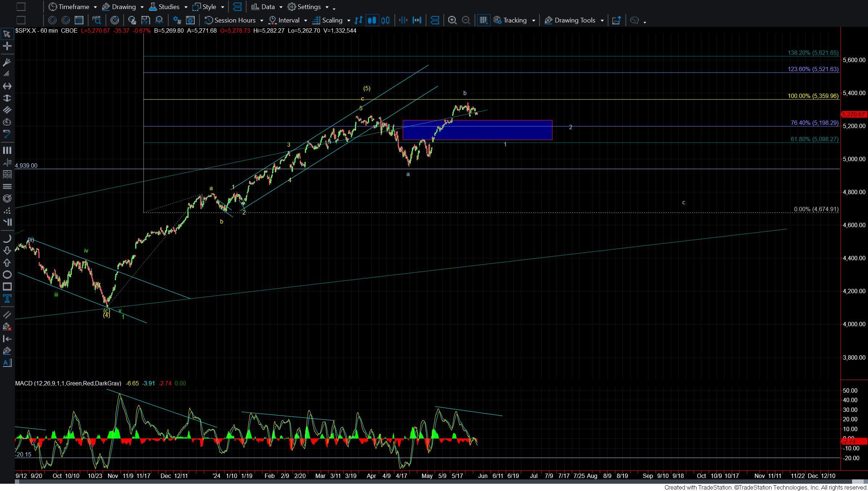Image resolution: width=868 pixels, height=491 pixels.
Task: Click the zoom in magnifier icon
Action: click(x=452, y=20)
